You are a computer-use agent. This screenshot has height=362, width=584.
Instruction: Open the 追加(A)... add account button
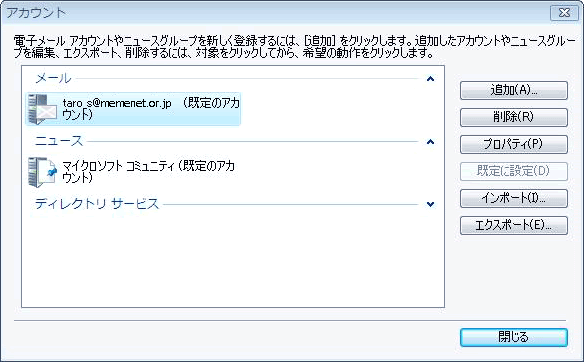click(x=514, y=90)
